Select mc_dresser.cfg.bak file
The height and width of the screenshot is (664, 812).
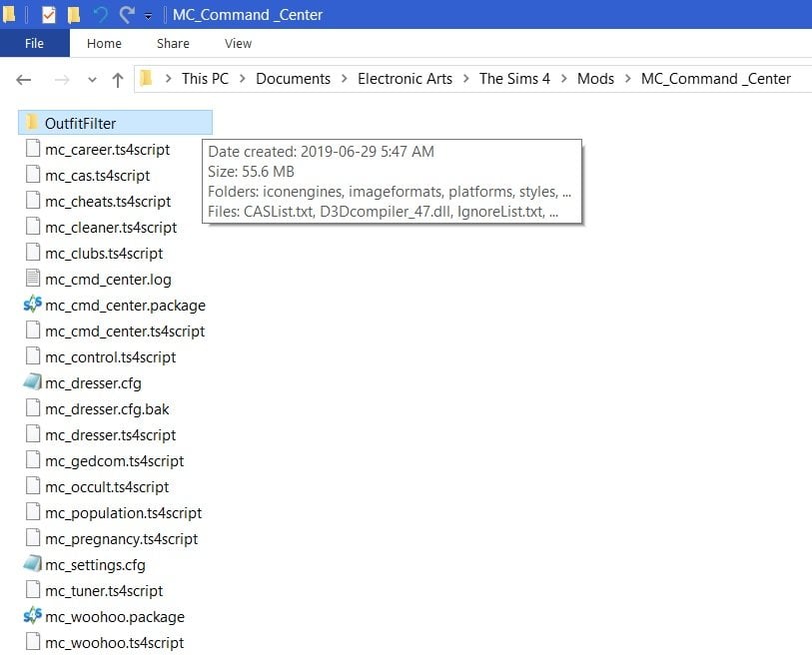[x=107, y=409]
